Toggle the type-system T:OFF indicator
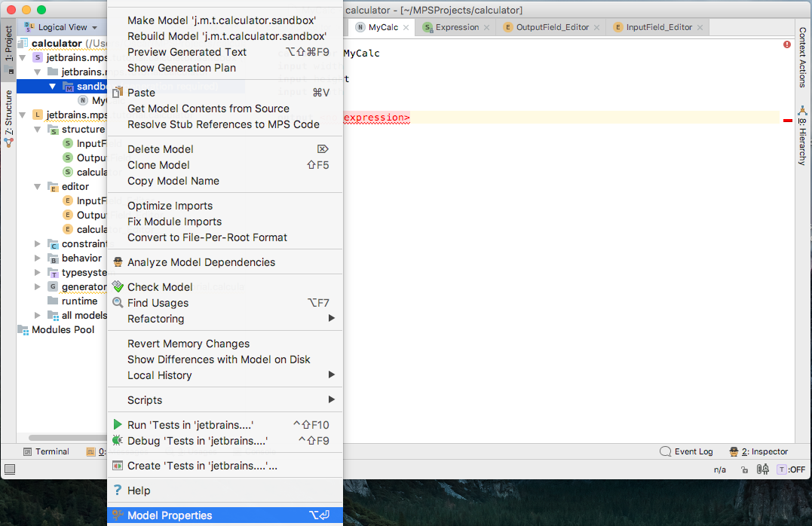 pos(792,469)
